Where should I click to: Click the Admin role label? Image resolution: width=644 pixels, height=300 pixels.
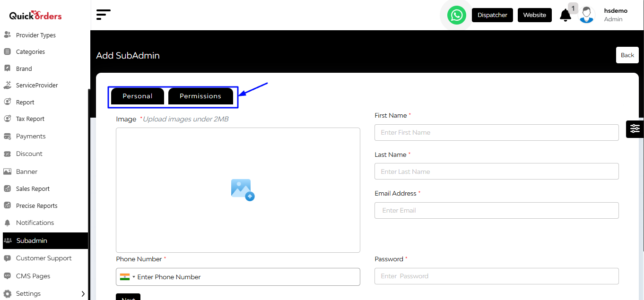(613, 19)
